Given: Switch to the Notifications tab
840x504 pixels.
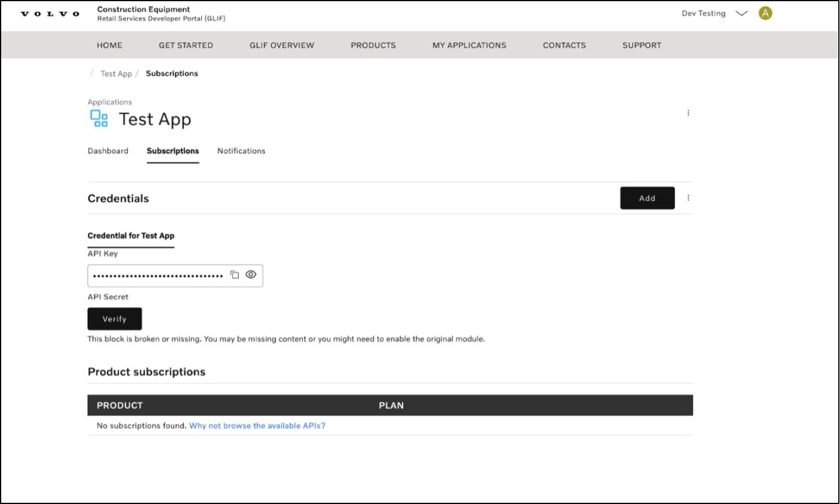Looking at the screenshot, I should point(241,151).
